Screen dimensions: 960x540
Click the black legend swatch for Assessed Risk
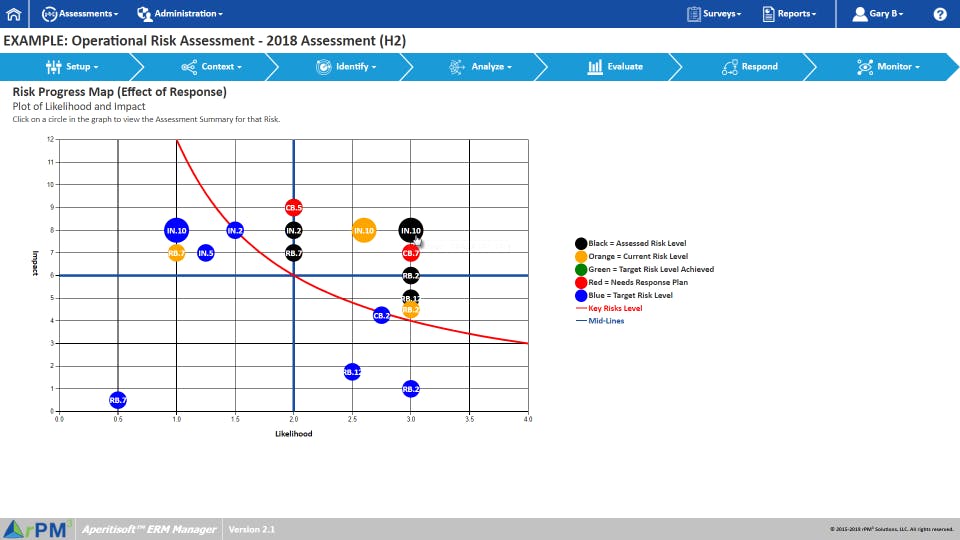(581, 244)
